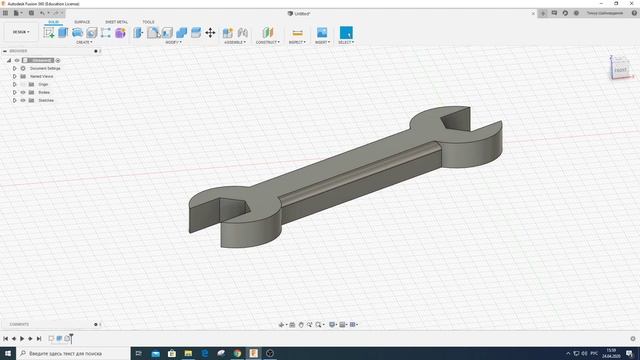Jump to the timeline beginning
Screen dimensions: 640x360
[5, 338]
